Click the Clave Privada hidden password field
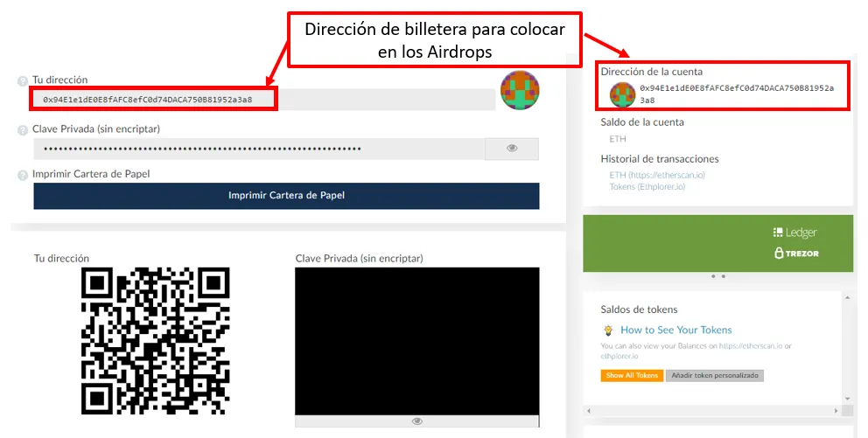 click(259, 149)
